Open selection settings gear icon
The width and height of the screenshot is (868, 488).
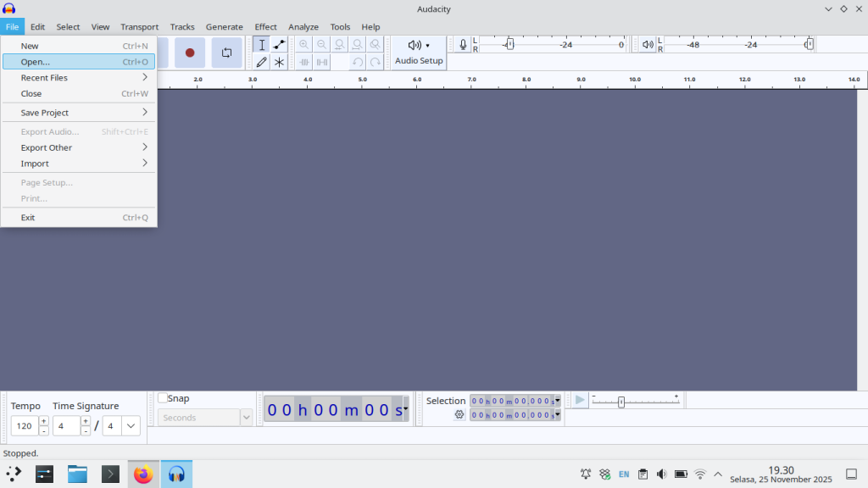459,414
